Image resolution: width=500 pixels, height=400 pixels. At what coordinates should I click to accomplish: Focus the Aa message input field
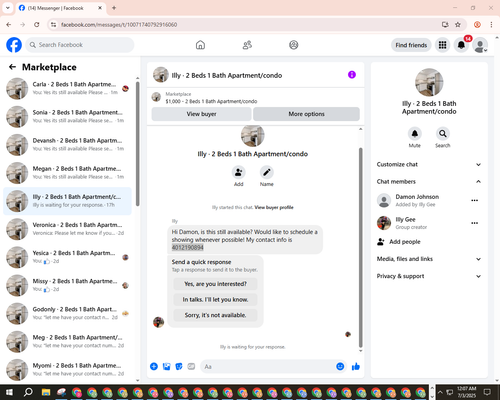coord(267,367)
